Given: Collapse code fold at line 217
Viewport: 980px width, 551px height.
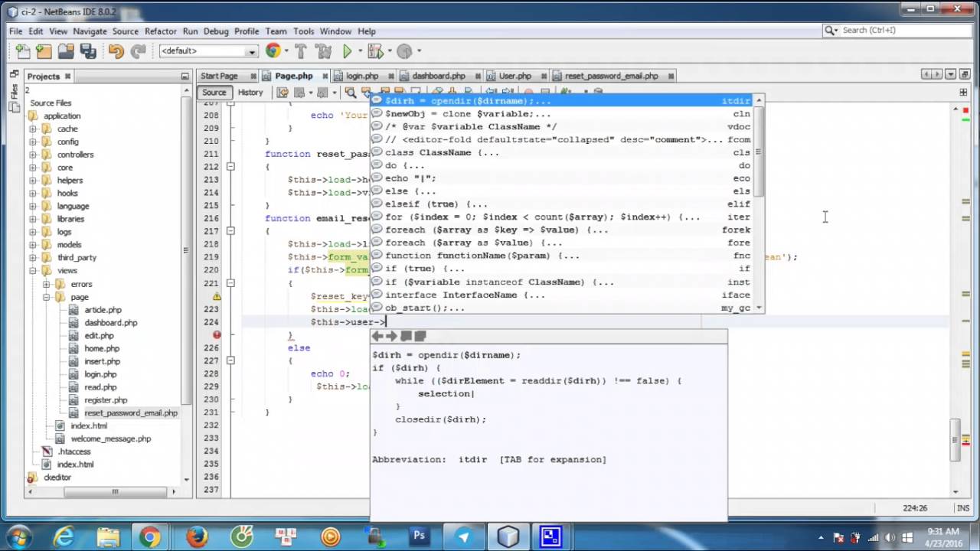Looking at the screenshot, I should click(230, 231).
